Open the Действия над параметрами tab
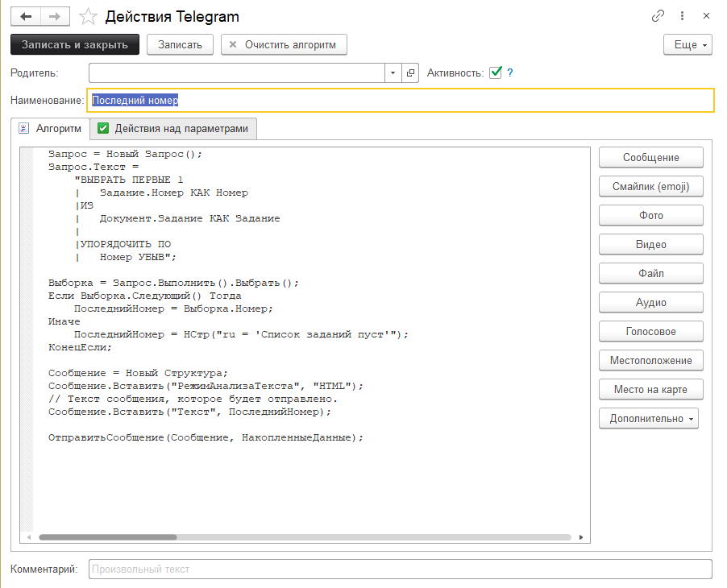 [x=174, y=129]
